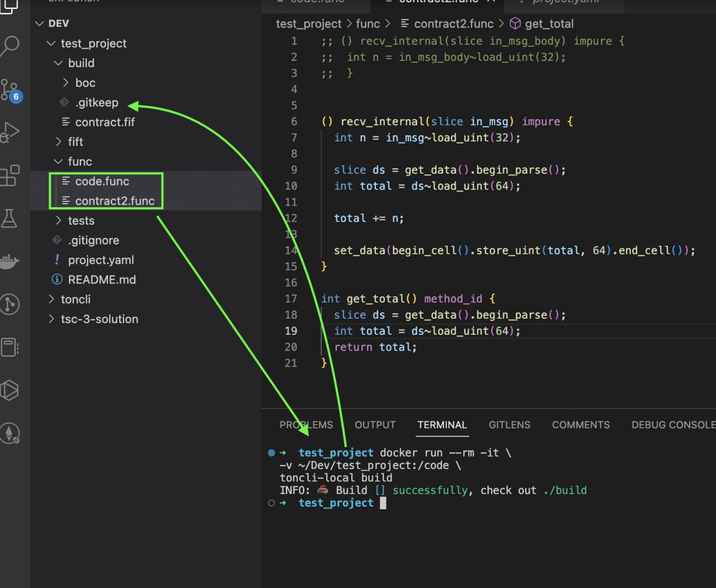
Task: Click contract2.func text in the breadcrumb
Action: point(454,23)
